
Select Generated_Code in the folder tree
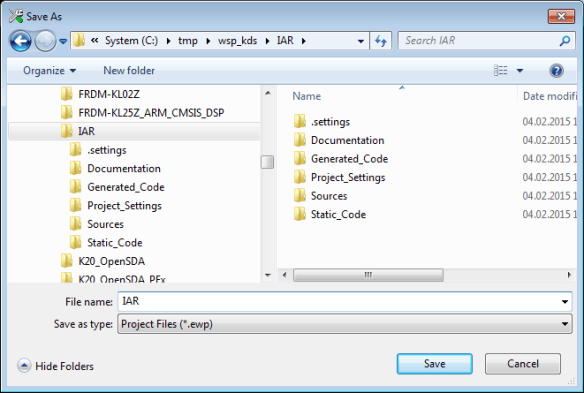(126, 187)
